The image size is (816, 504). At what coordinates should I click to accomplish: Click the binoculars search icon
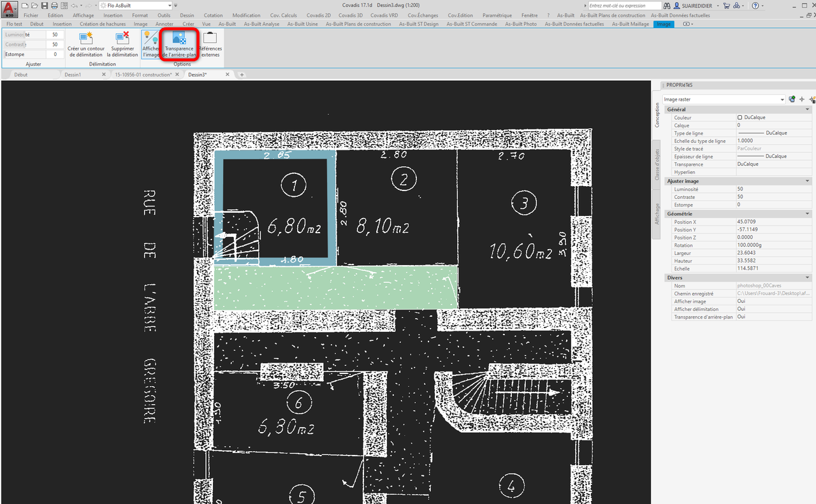click(667, 6)
